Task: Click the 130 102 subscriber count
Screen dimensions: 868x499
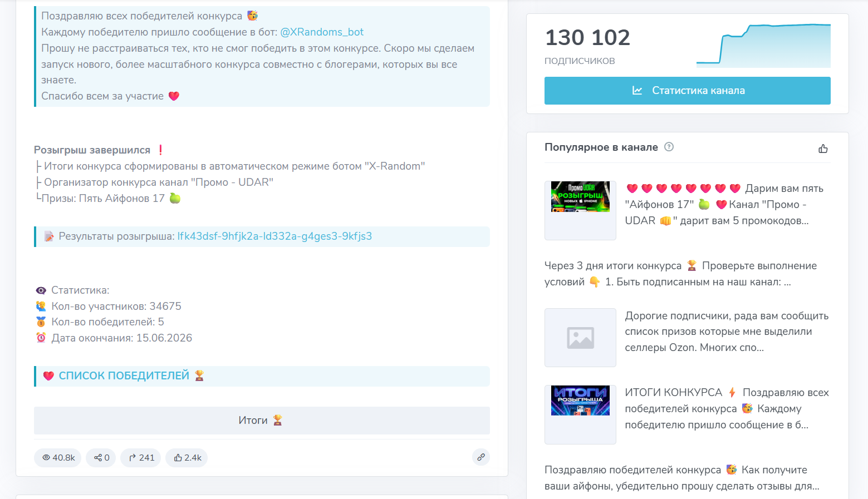Action: [x=587, y=38]
